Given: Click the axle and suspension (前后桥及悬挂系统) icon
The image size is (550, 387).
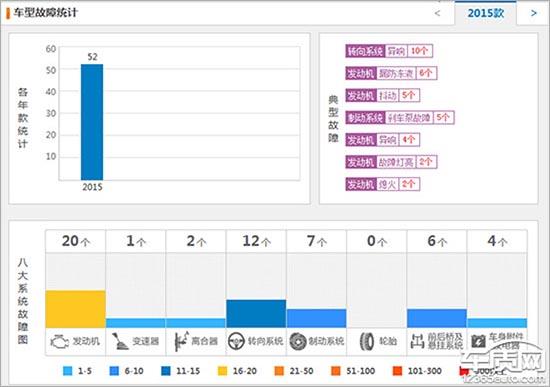Looking at the screenshot, I should [417, 341].
